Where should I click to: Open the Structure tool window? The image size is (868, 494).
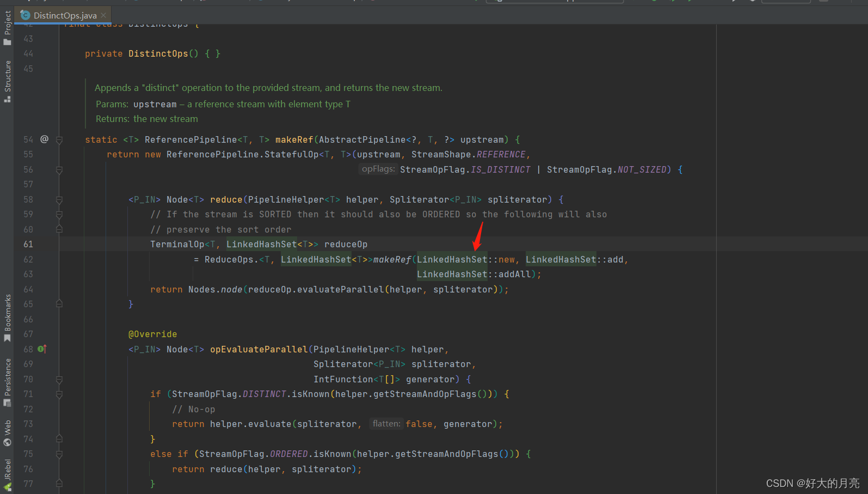point(8,81)
